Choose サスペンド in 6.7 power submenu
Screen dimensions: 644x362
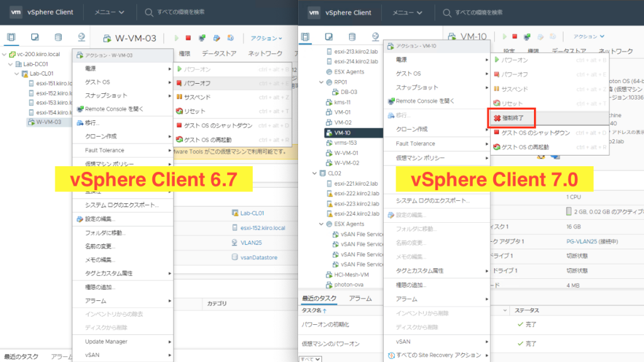point(233,97)
